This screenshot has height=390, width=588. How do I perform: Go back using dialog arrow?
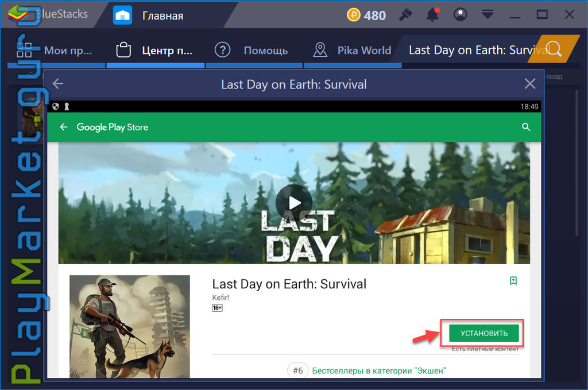click(x=58, y=84)
